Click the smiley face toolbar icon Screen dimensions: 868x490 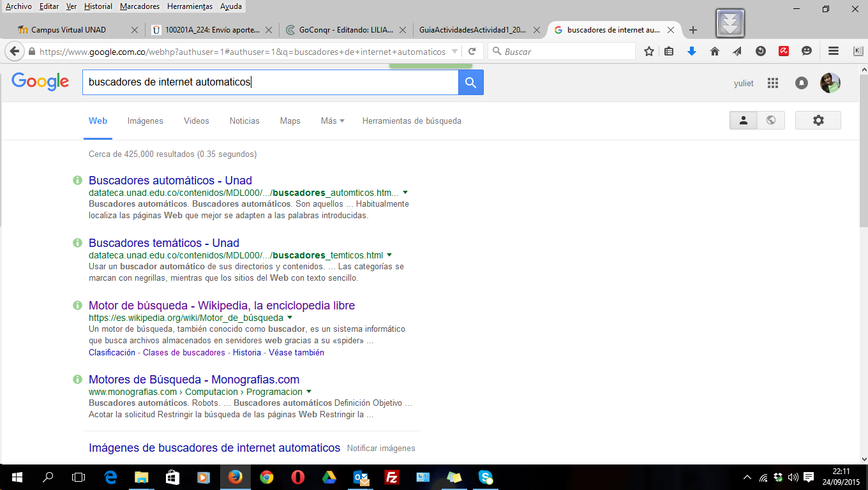[807, 52]
